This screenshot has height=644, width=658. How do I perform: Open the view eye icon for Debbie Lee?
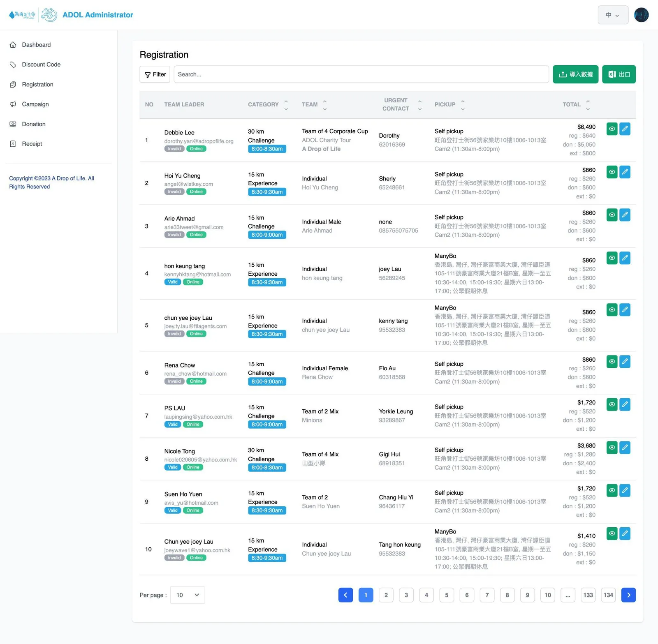pos(612,129)
